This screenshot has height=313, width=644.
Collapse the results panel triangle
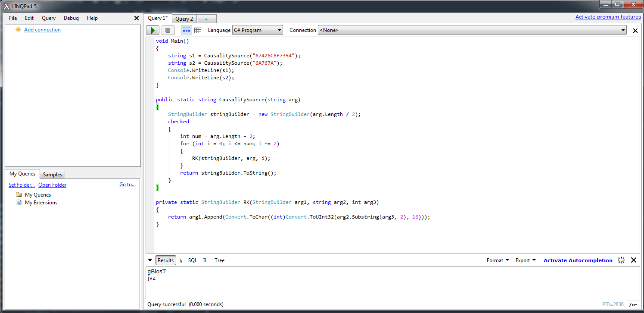click(150, 260)
